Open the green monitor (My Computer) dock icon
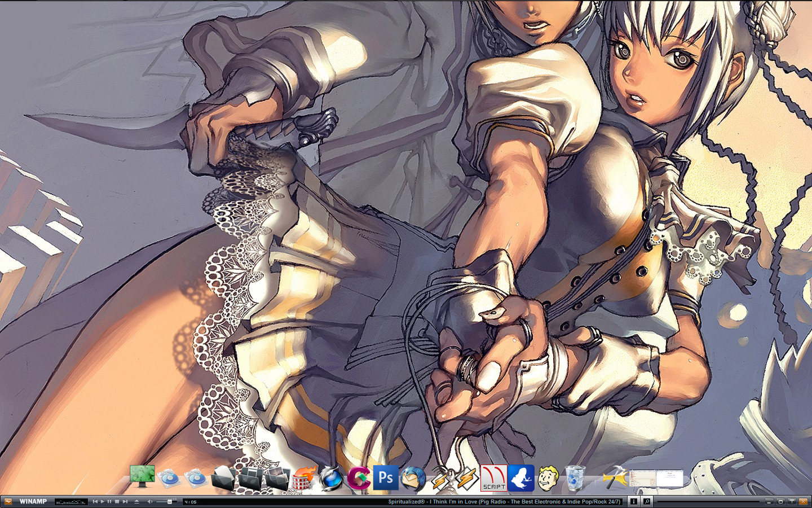812x508 pixels. point(142,477)
